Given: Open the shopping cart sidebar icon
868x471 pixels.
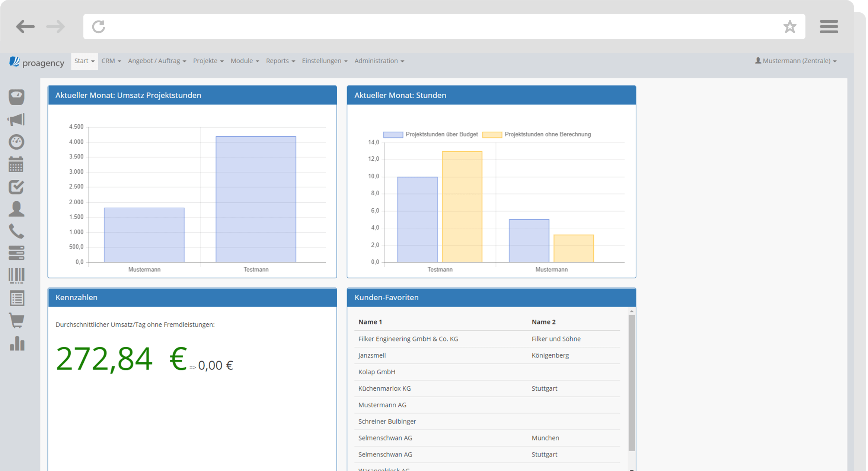Looking at the screenshot, I should 16,320.
